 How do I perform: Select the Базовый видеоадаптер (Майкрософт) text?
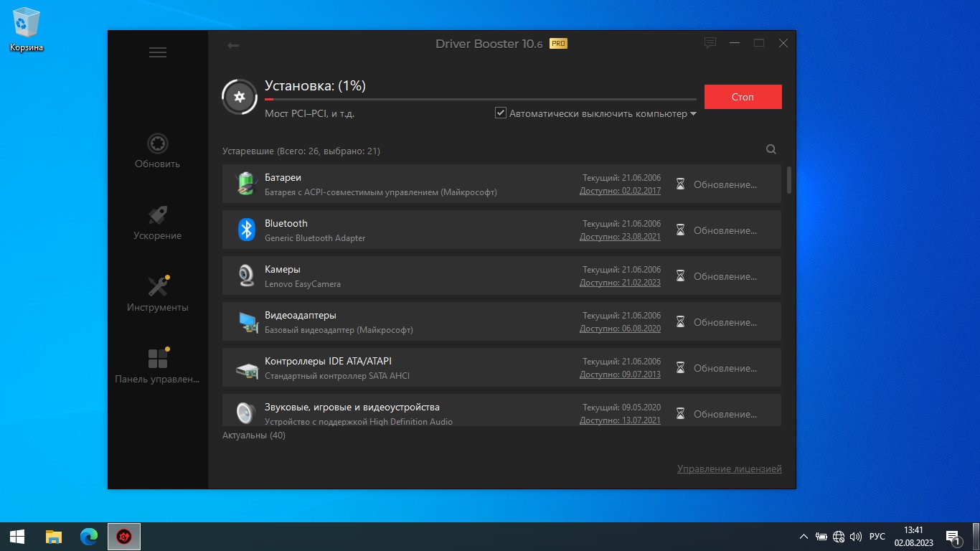point(339,330)
